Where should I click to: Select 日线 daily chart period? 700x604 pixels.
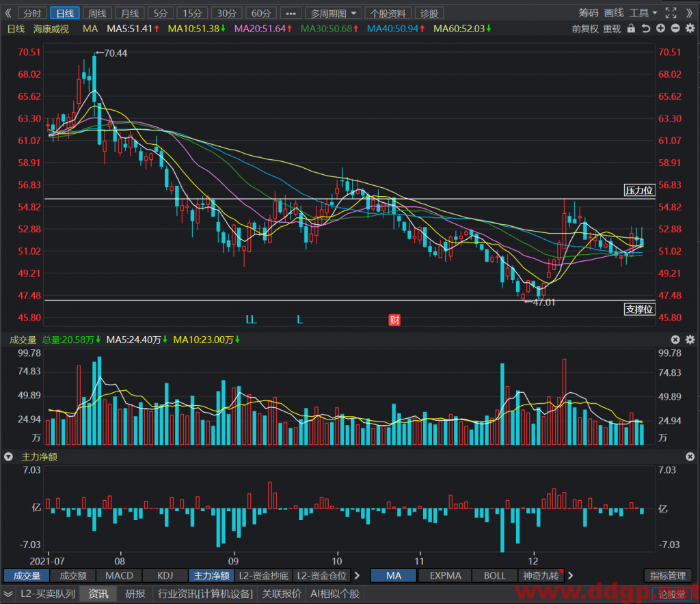pyautogui.click(x=65, y=14)
